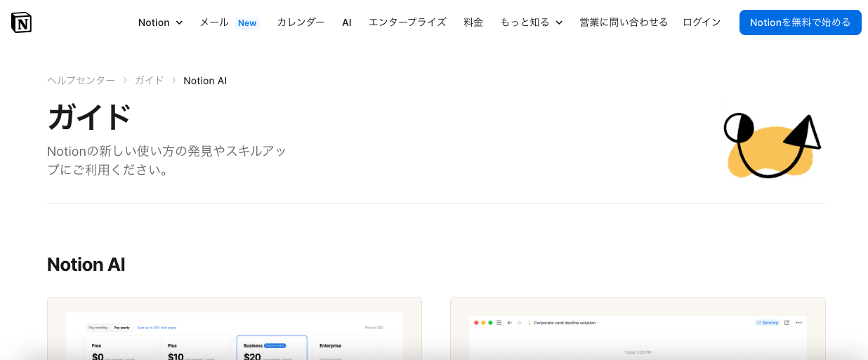Expand the もっと知る dropdown
This screenshot has height=360, width=868.
(x=531, y=22)
